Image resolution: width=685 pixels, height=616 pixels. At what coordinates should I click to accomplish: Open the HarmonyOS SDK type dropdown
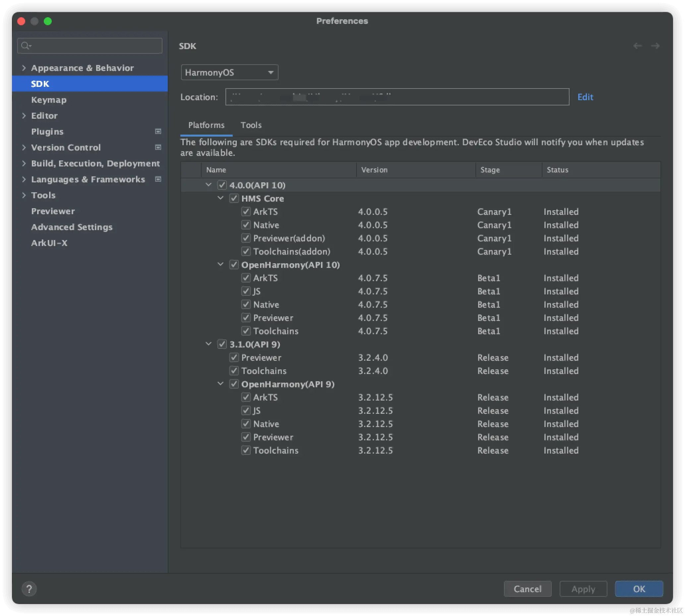click(x=229, y=72)
